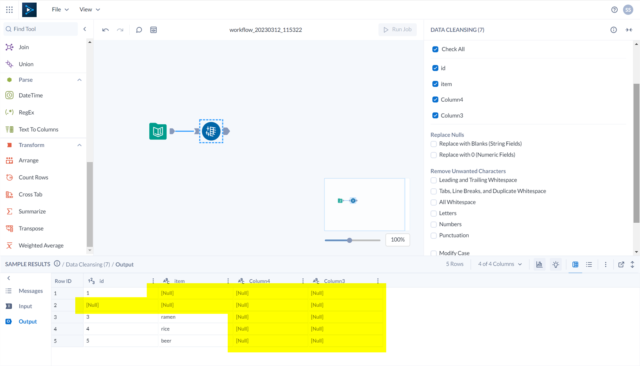640x366 pixels.
Task: Collapse the configuration panel arrows icon
Action: [629, 30]
